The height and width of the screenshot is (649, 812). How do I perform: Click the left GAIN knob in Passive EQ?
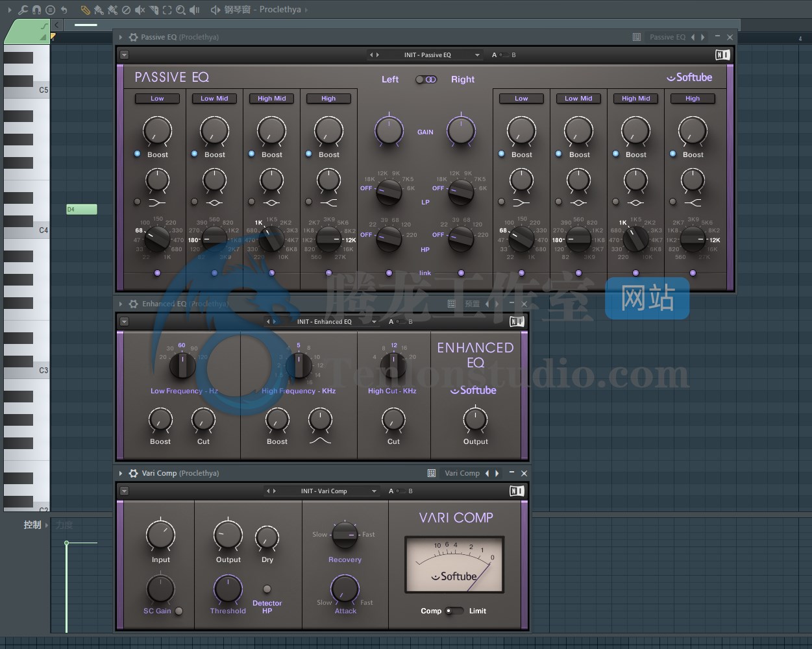coord(389,130)
